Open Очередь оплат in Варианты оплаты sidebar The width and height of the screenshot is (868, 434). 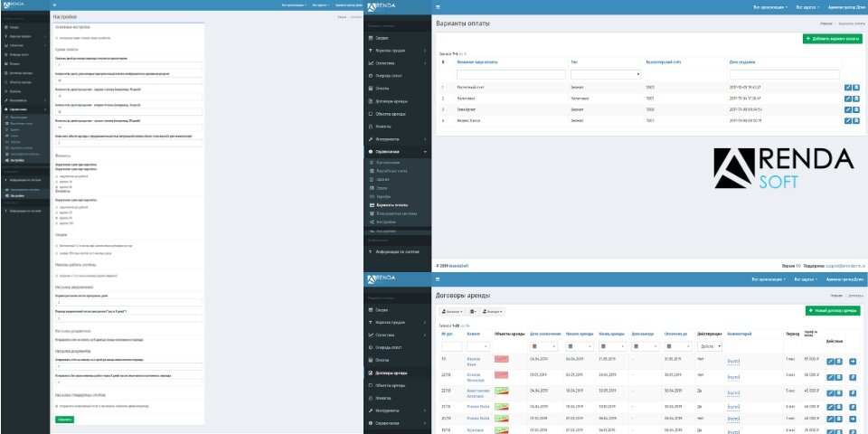(398, 76)
